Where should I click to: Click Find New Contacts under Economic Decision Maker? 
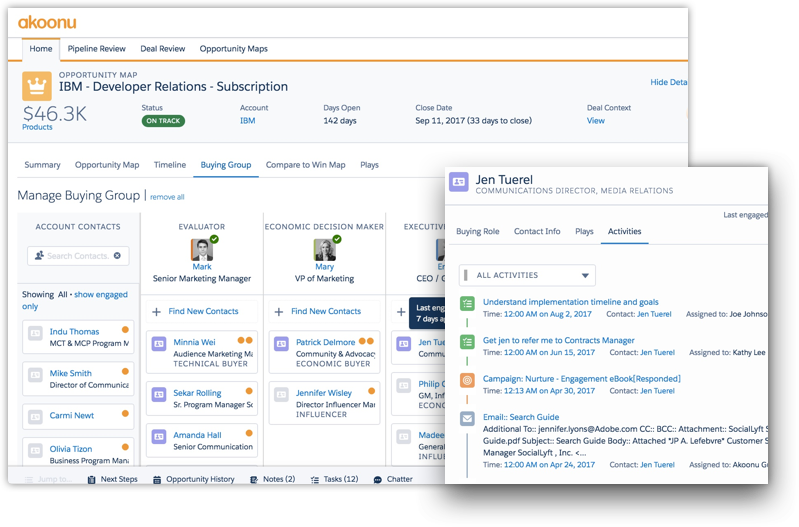click(326, 311)
